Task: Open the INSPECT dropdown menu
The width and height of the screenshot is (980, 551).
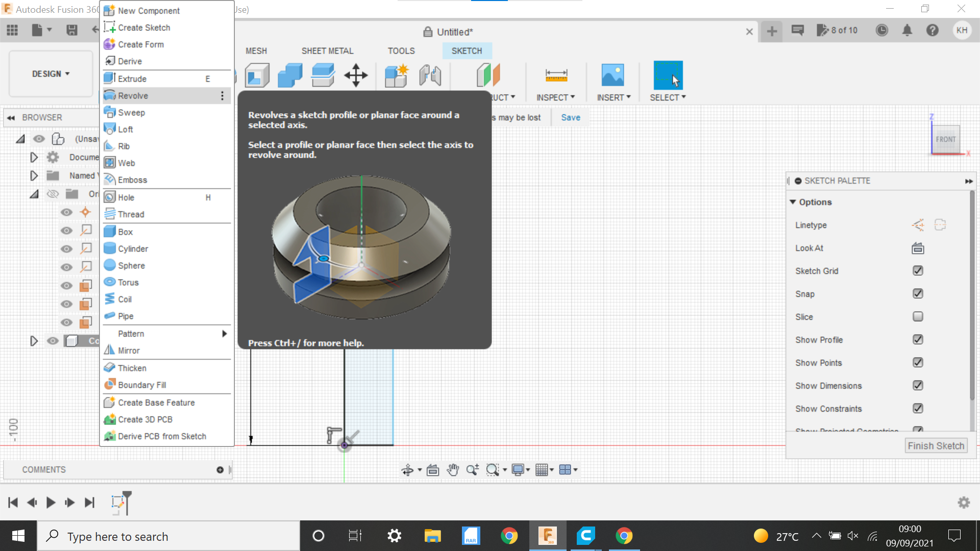Action: pos(555,97)
